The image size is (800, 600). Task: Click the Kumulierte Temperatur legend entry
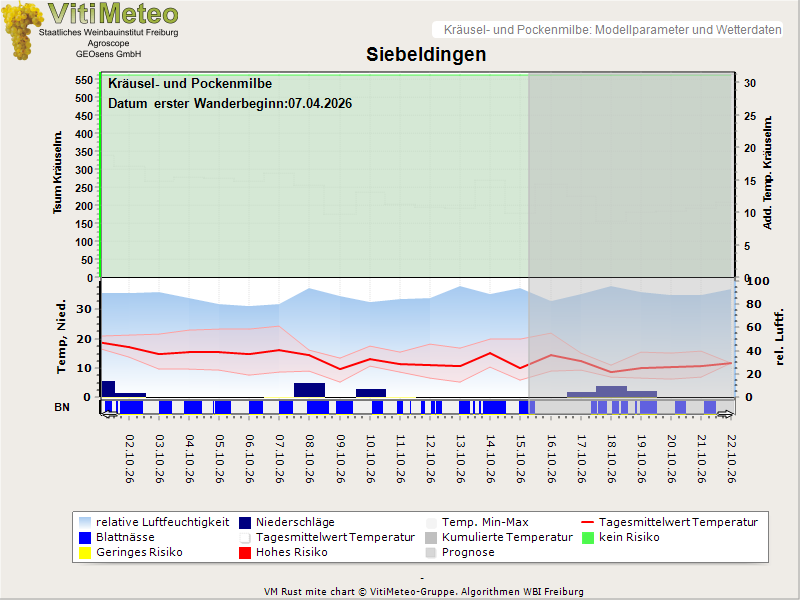[499, 537]
